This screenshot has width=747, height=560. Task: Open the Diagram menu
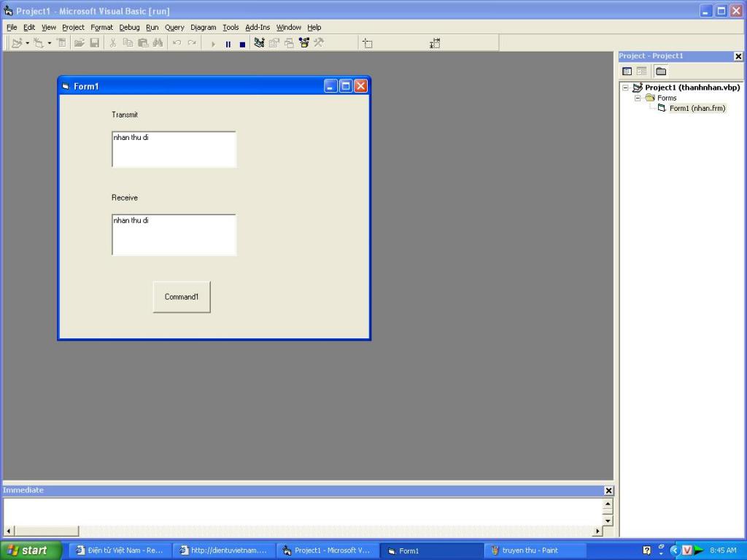tap(203, 28)
